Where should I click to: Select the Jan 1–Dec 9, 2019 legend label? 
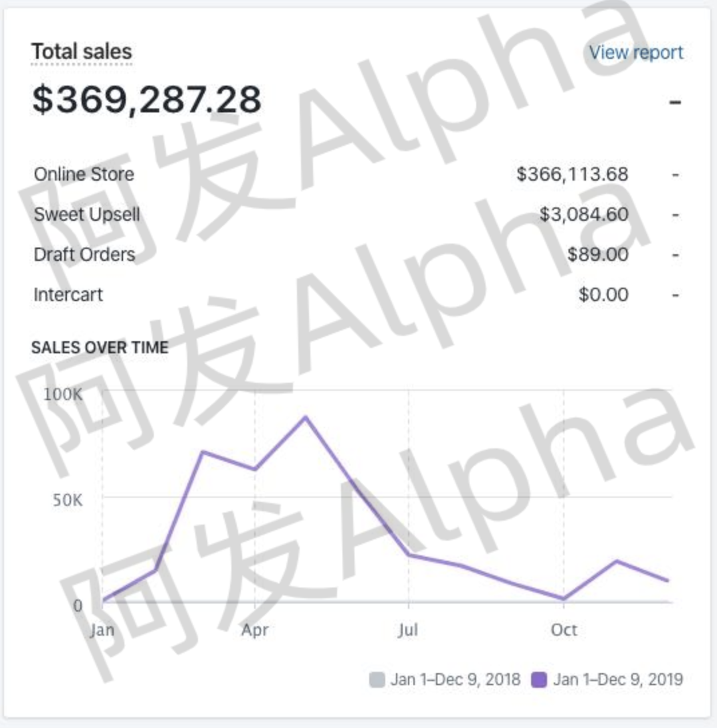(x=618, y=680)
